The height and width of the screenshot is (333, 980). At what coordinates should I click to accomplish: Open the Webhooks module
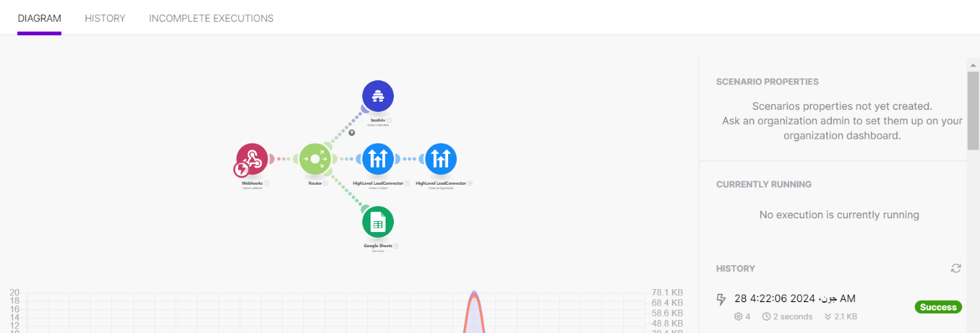[252, 159]
